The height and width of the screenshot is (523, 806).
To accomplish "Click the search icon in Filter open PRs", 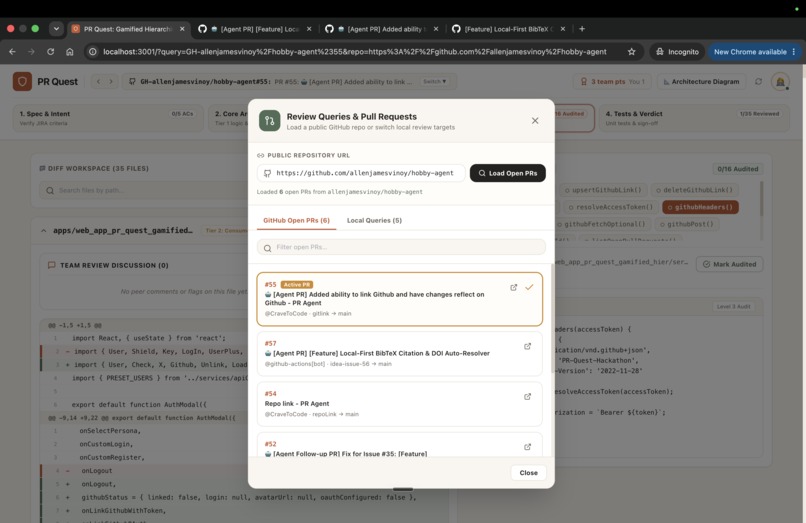I will [267, 248].
